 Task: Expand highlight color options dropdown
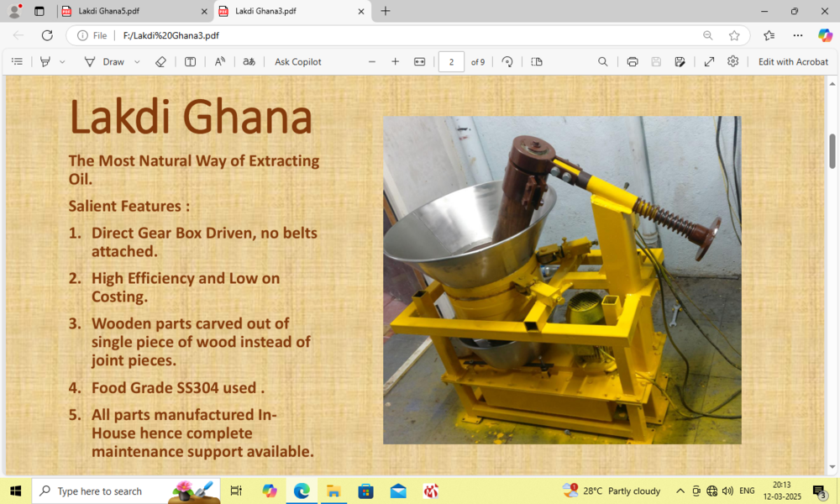(62, 61)
